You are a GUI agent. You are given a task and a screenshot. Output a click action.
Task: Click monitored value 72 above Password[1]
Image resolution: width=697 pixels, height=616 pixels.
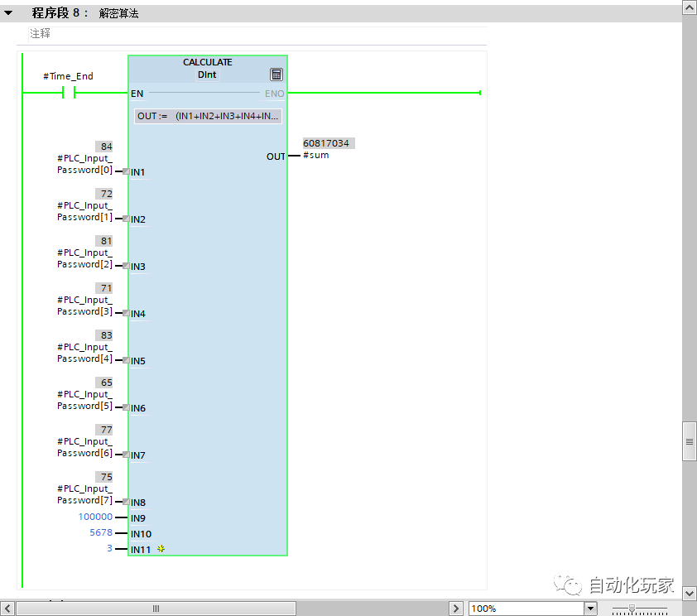[x=104, y=194]
